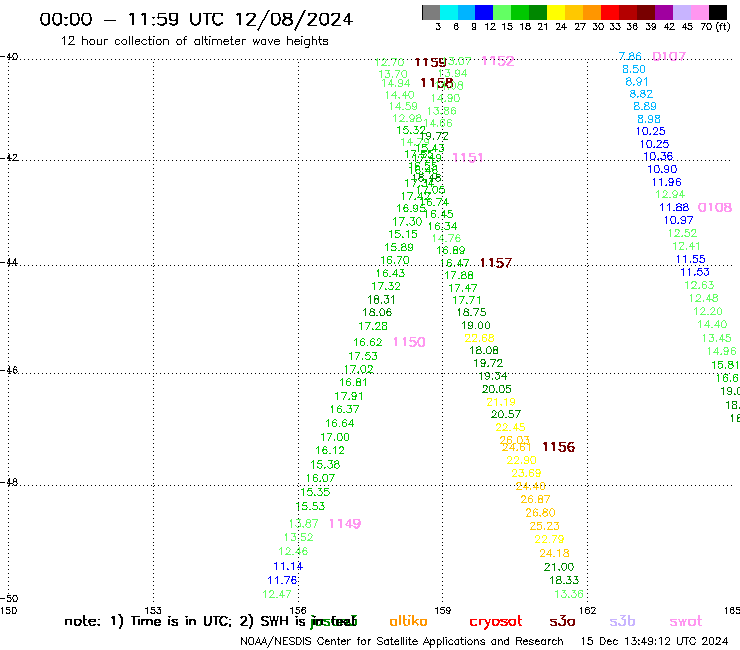Click pass number 1159
740x650 pixels.
coord(430,62)
